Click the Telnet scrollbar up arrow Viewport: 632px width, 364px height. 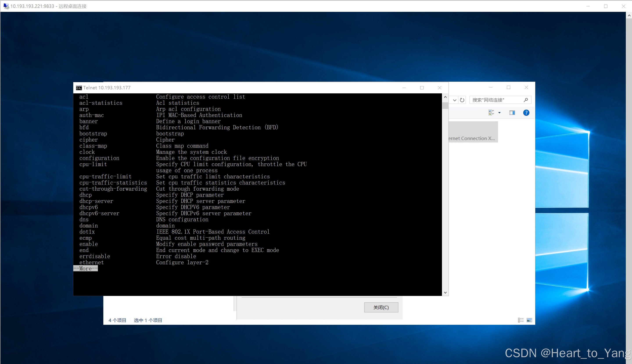click(x=445, y=97)
